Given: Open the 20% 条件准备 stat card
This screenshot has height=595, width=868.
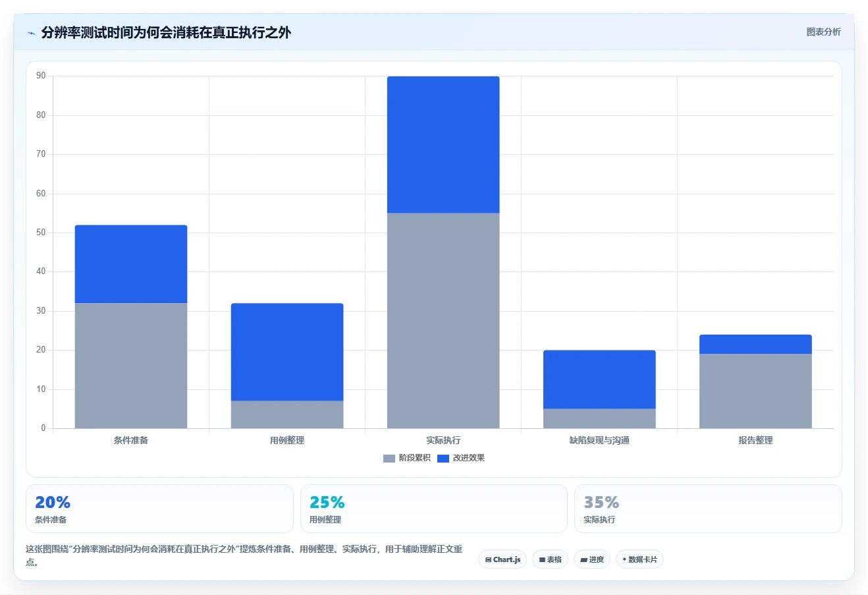Looking at the screenshot, I should (159, 509).
